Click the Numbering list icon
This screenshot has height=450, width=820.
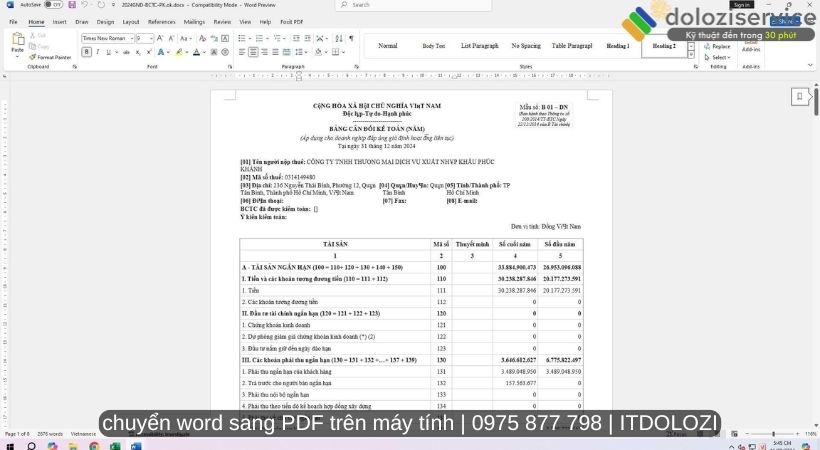[259, 39]
